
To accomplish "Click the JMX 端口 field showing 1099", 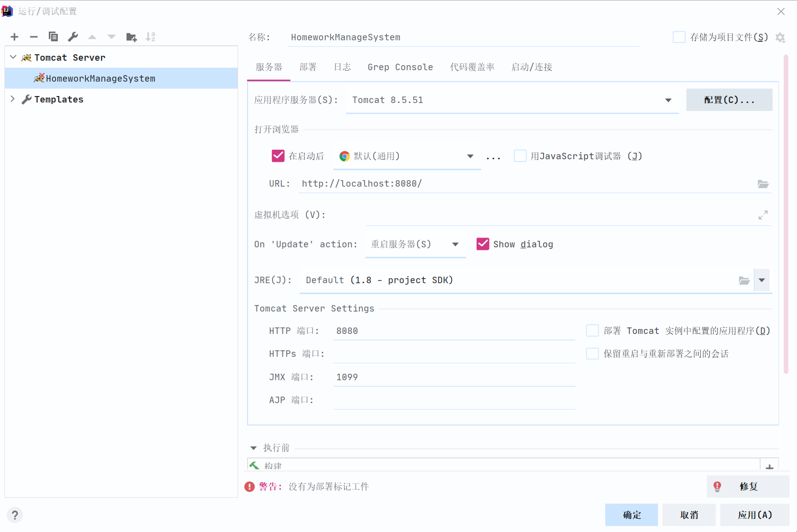I will (454, 377).
